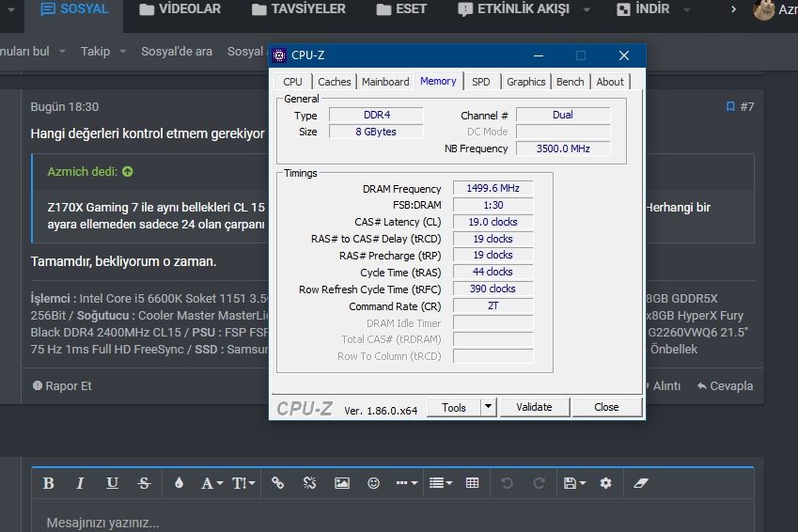The width and height of the screenshot is (798, 532).
Task: Open the font size dropdown
Action: (x=243, y=482)
